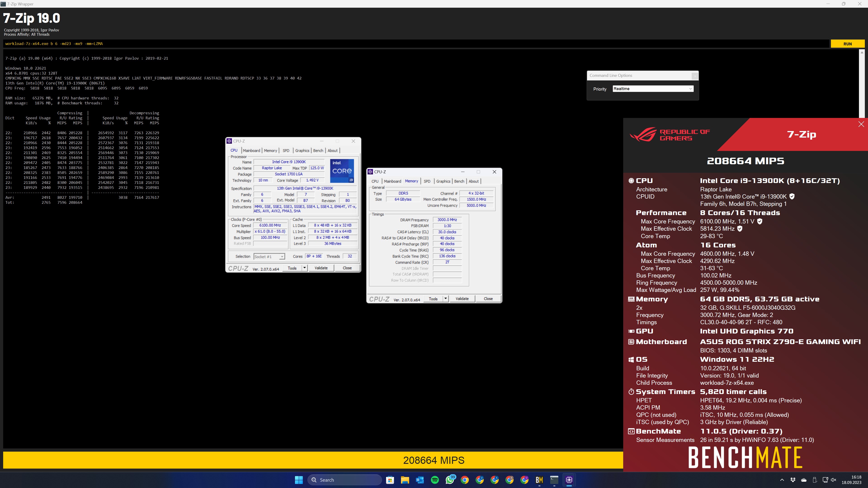
Task: Close the Command Line Options panel
Action: pyautogui.click(x=694, y=76)
